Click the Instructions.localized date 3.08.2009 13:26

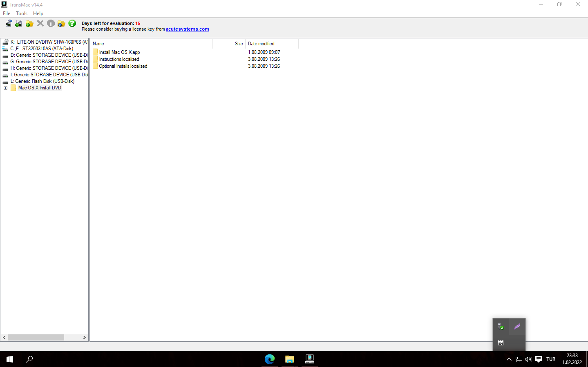pos(264,59)
